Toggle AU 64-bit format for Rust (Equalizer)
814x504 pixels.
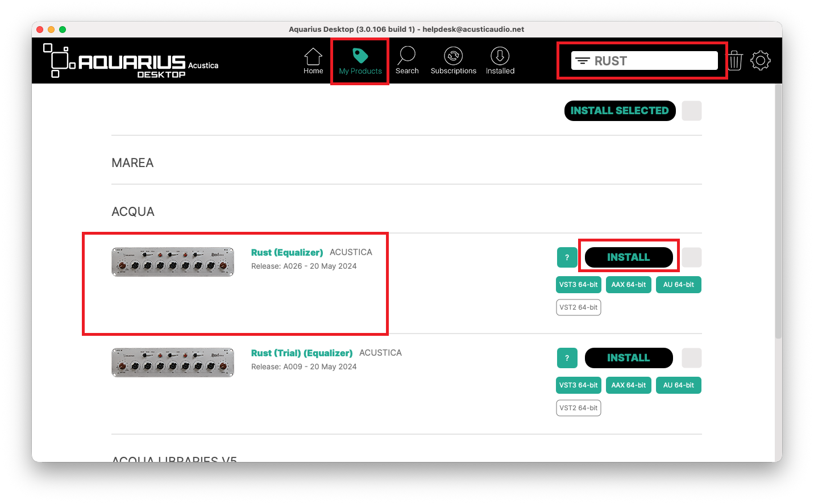pyautogui.click(x=679, y=285)
